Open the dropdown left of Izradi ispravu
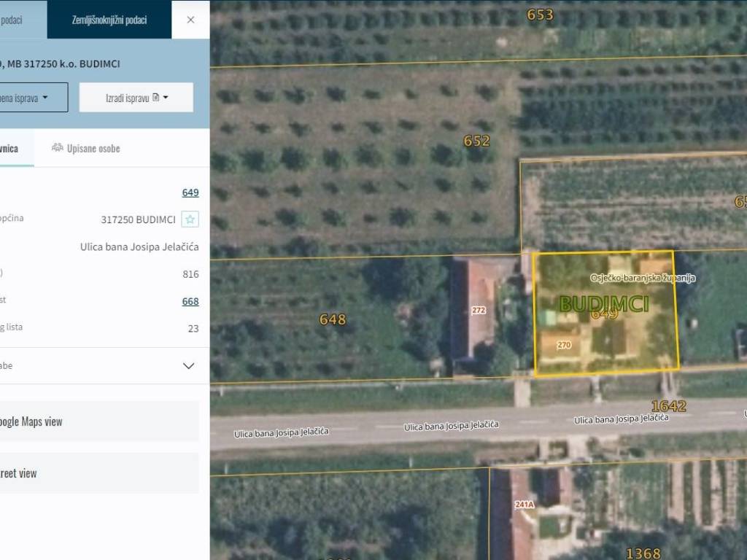Viewport: 747px width, 560px height. [34, 97]
